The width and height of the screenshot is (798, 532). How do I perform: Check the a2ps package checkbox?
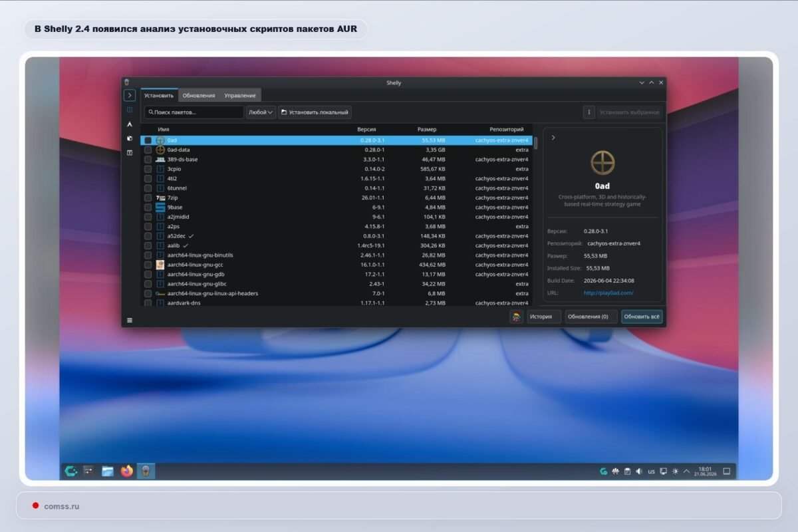[x=148, y=227]
